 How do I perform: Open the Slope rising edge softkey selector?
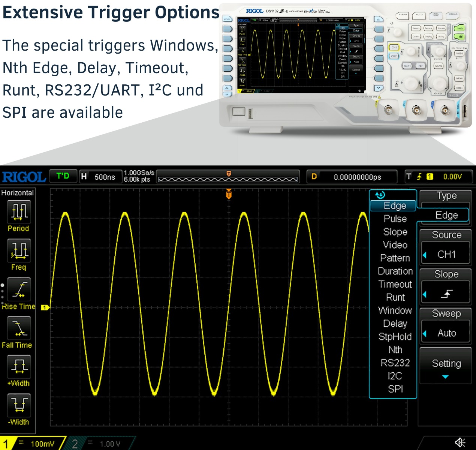[x=445, y=286]
